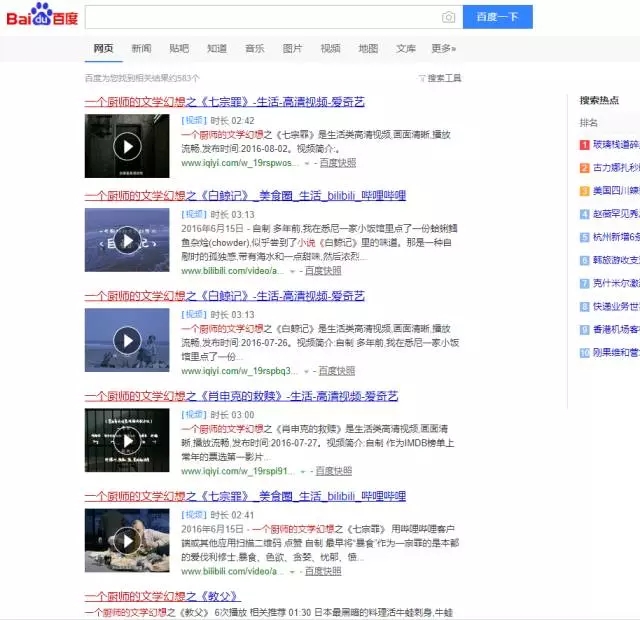Expand the 更多» menu
Screen dimensions: 640x620
(x=444, y=49)
